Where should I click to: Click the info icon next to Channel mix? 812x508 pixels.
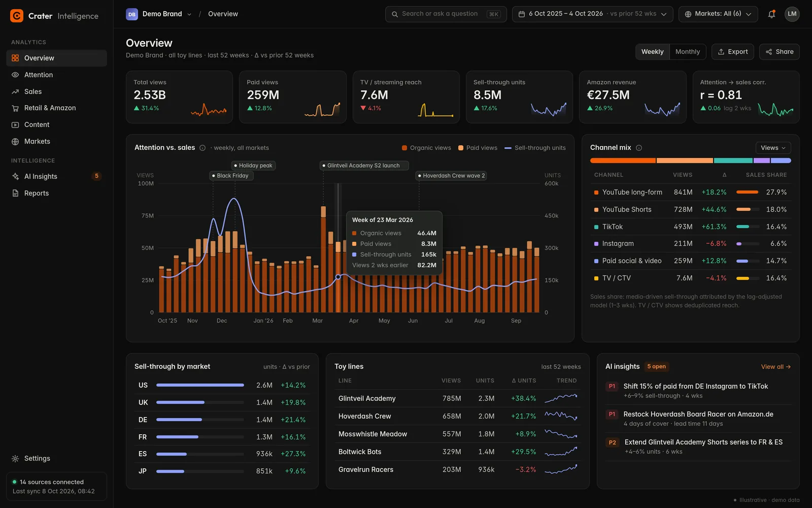click(639, 148)
